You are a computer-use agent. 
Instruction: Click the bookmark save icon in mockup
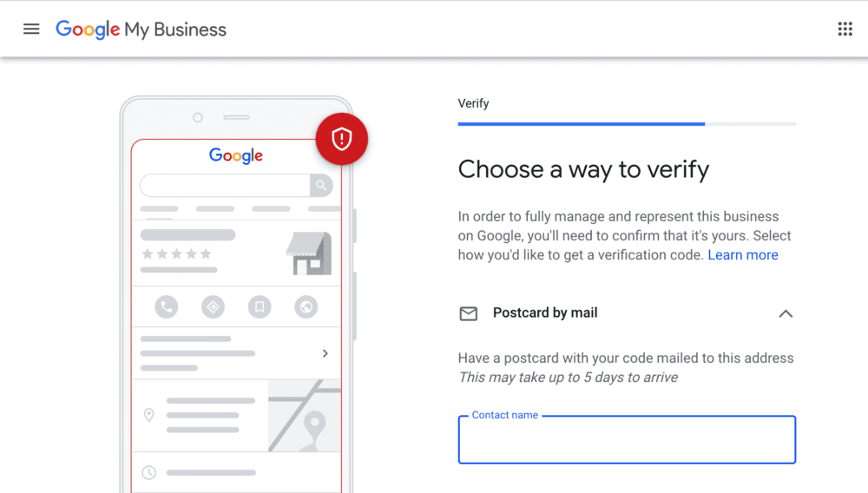259,306
